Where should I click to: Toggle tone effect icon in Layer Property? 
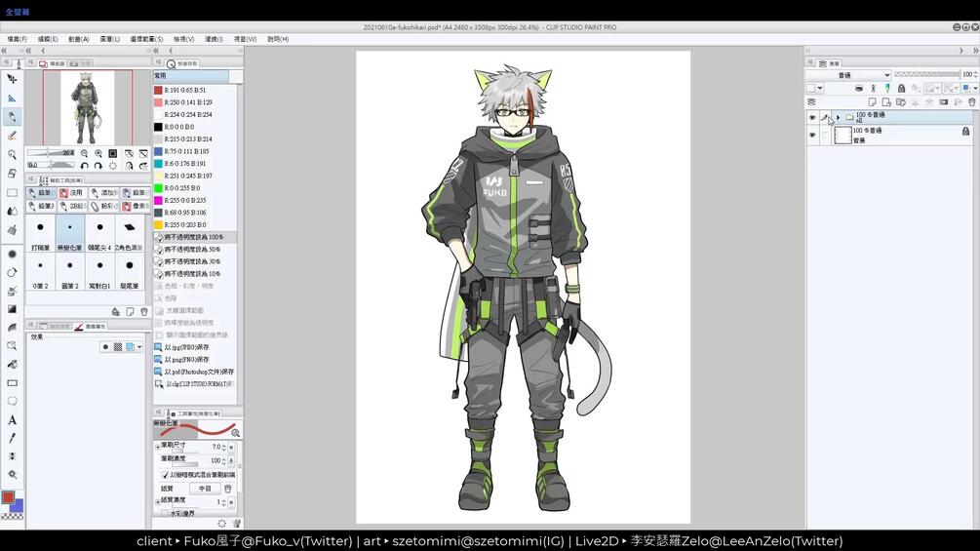[x=117, y=347]
